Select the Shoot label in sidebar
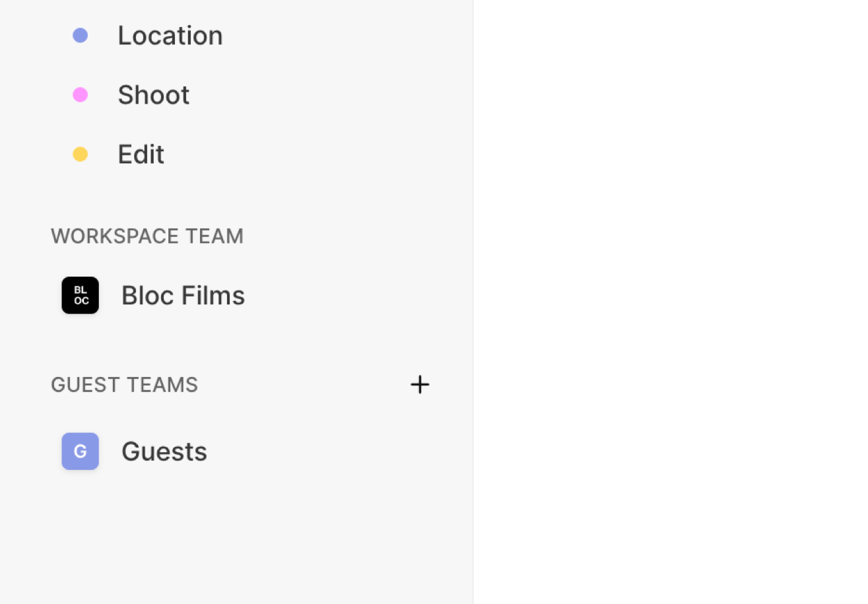868x604 pixels. click(153, 95)
